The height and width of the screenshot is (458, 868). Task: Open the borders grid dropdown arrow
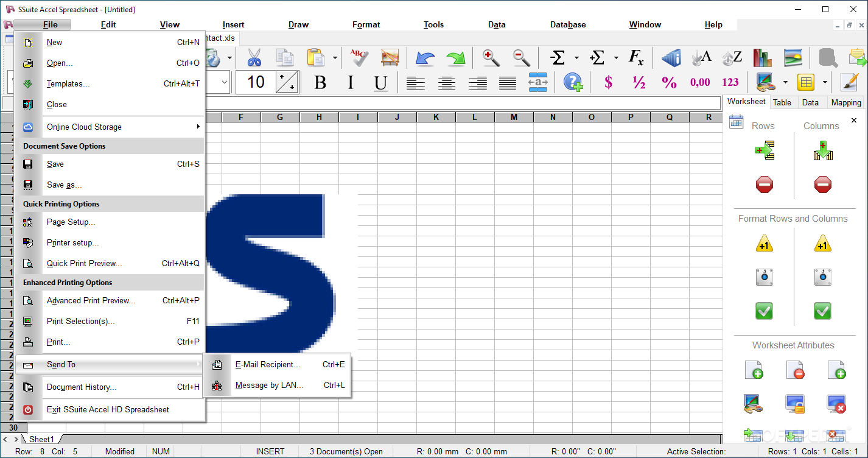click(x=825, y=82)
